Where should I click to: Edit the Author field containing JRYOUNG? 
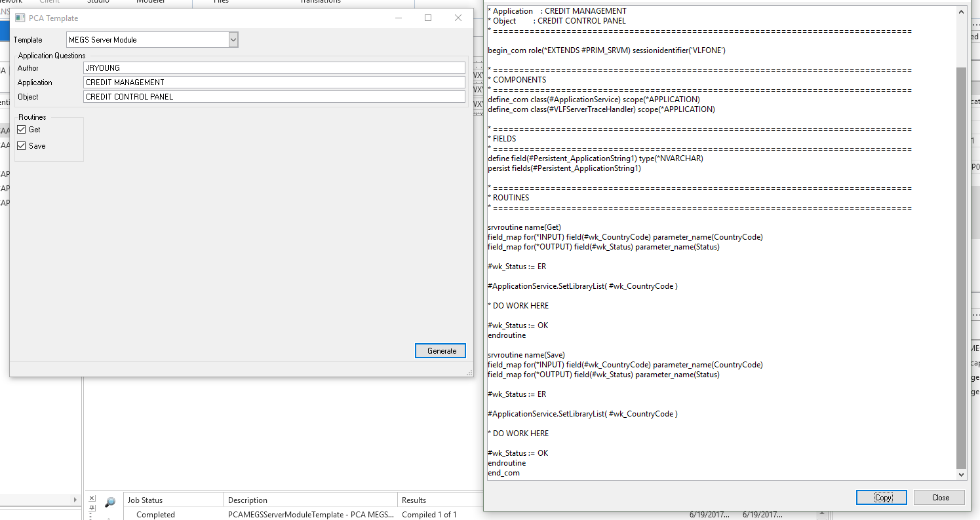[274, 68]
